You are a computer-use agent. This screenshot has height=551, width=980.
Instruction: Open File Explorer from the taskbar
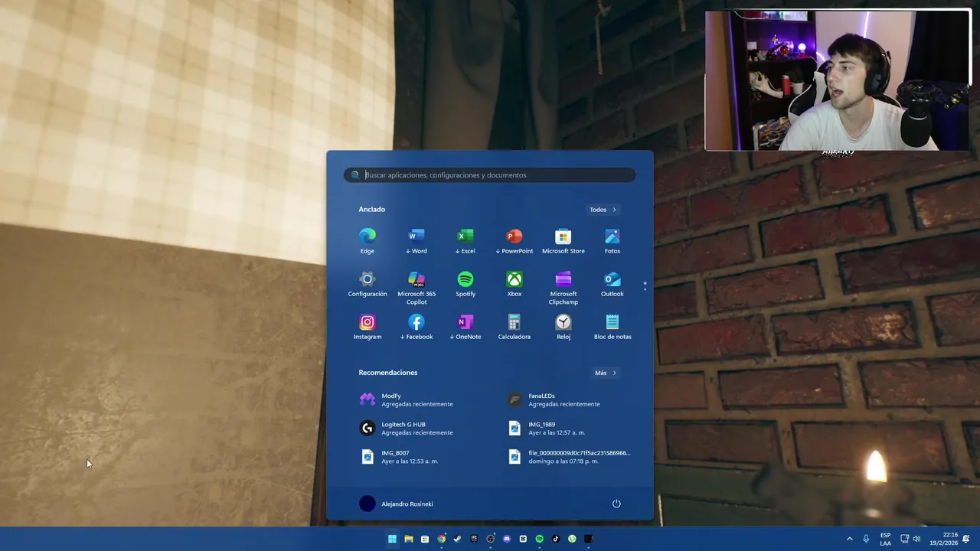click(x=409, y=539)
